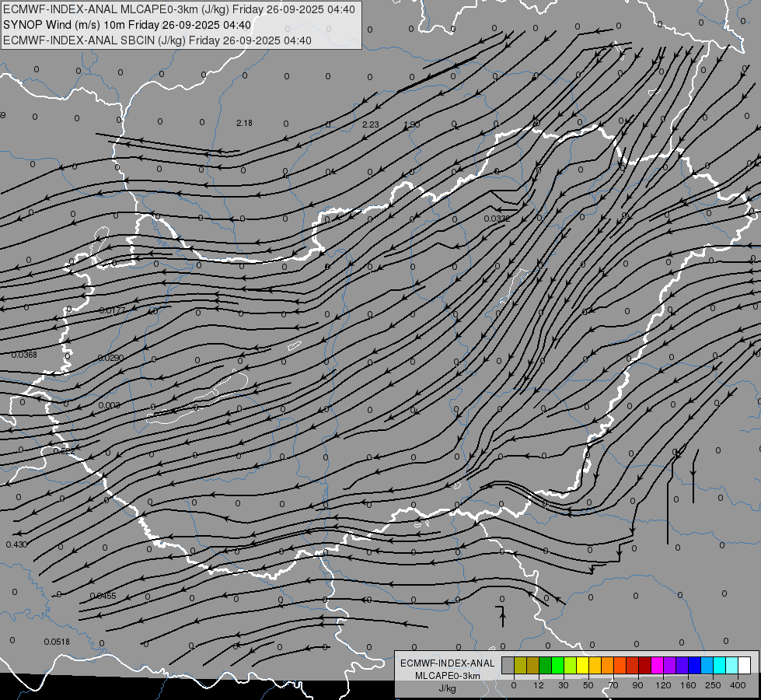
Task: Click the 70 tick label on legend
Action: pyautogui.click(x=613, y=685)
